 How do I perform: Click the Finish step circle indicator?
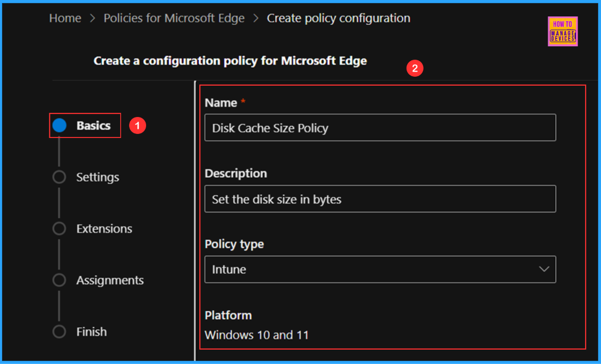point(59,332)
